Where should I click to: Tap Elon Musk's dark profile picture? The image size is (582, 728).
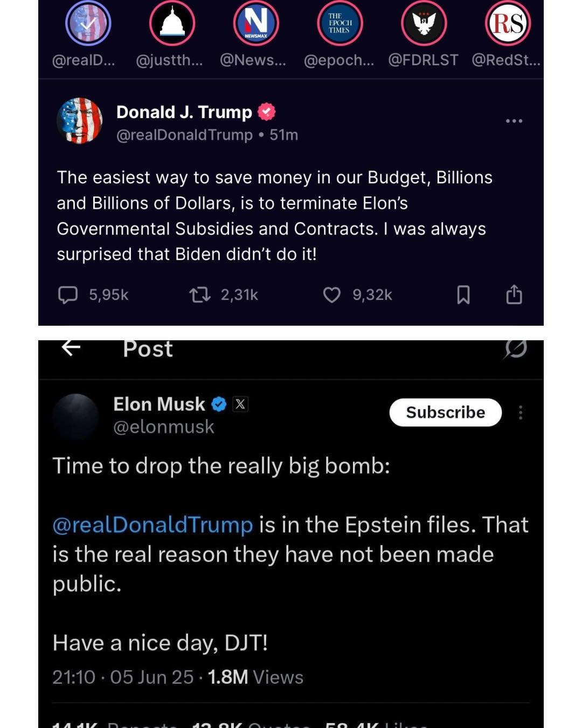(75, 416)
